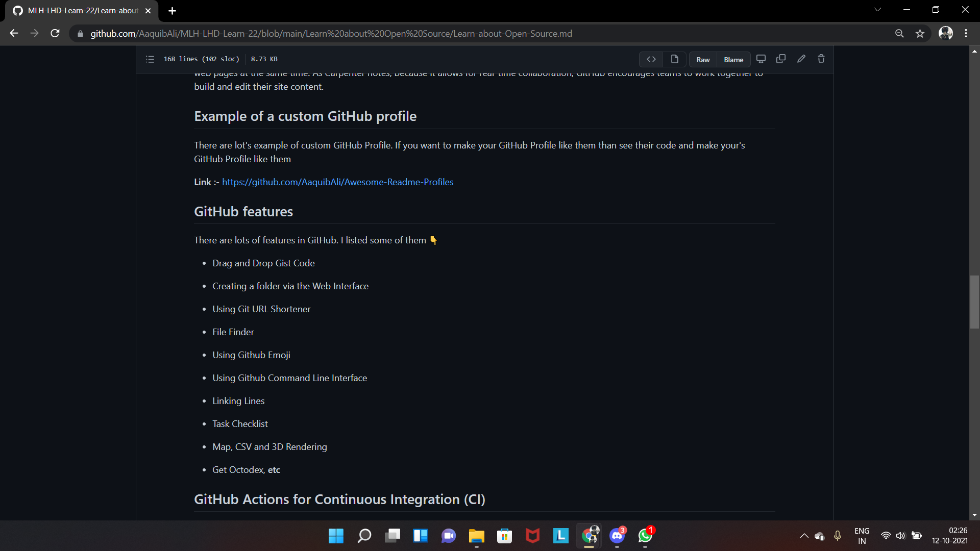Image resolution: width=980 pixels, height=551 pixels.
Task: Open file in GitHub Desktop icon
Action: point(761,59)
